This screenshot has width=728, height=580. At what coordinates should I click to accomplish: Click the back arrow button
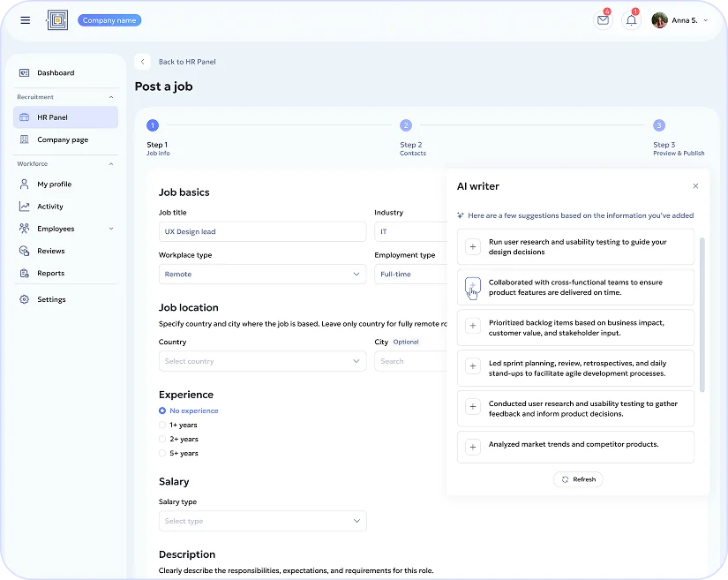click(x=143, y=62)
